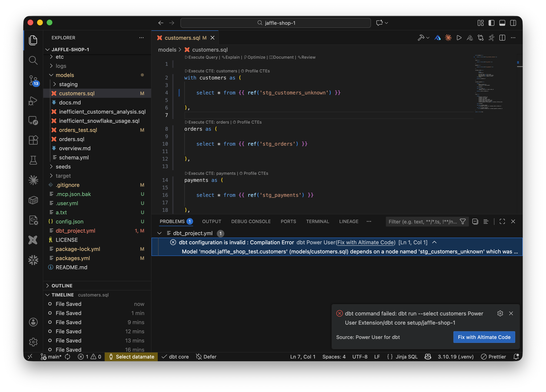
Task: Maximize the bottom panel size
Action: [502, 222]
